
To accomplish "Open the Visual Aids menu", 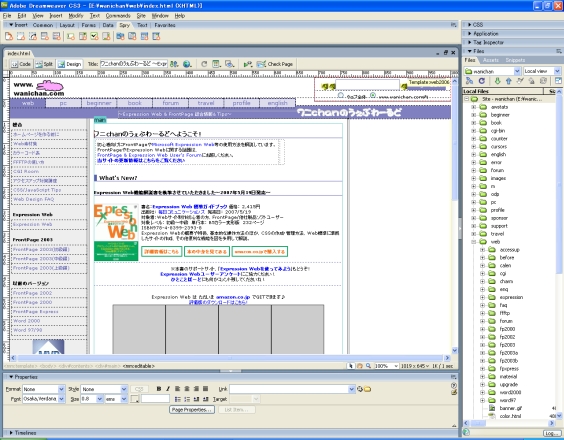I will (229, 64).
